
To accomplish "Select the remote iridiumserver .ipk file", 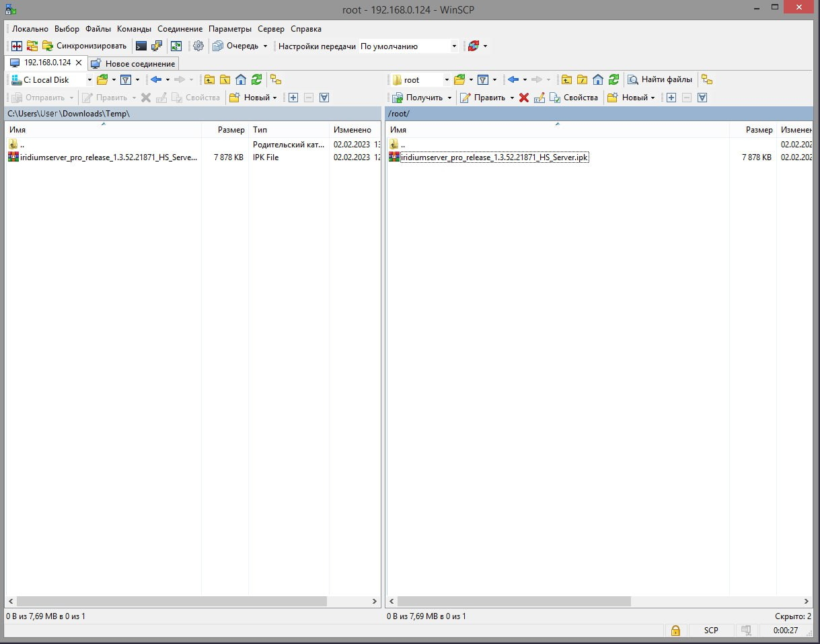I will pos(494,157).
